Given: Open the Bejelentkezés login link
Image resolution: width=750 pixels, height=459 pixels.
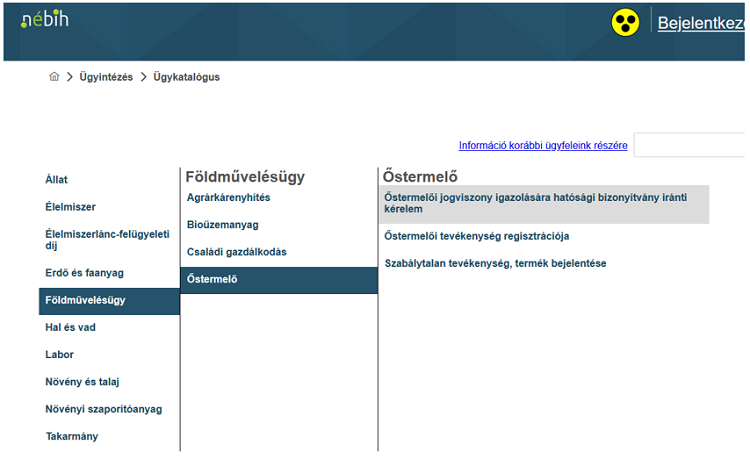Looking at the screenshot, I should click(701, 22).
